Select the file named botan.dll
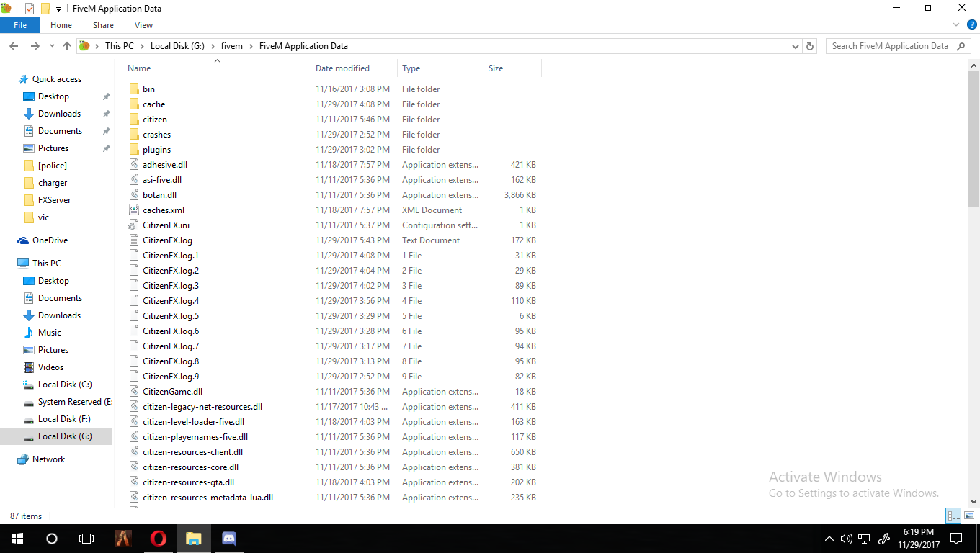 [x=159, y=195]
